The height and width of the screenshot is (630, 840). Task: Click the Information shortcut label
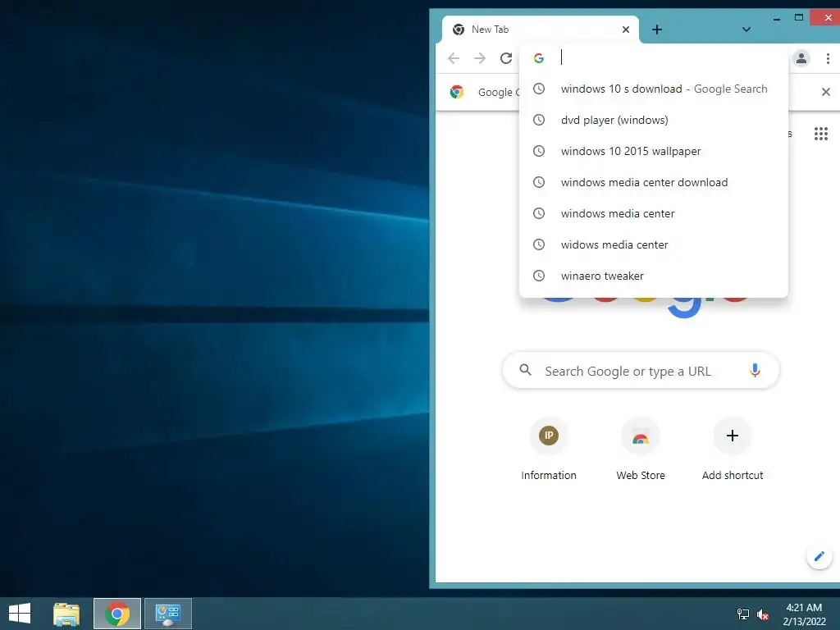(549, 475)
